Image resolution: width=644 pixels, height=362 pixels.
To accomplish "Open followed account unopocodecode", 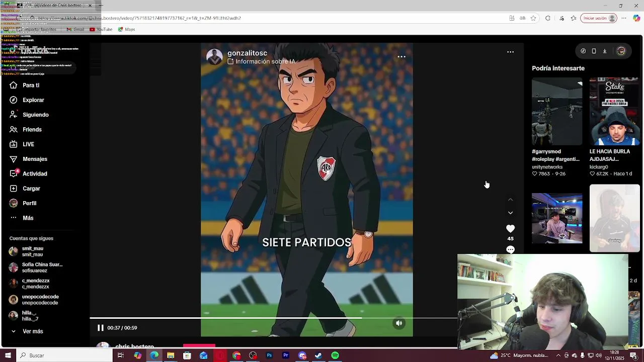I will coord(33,300).
